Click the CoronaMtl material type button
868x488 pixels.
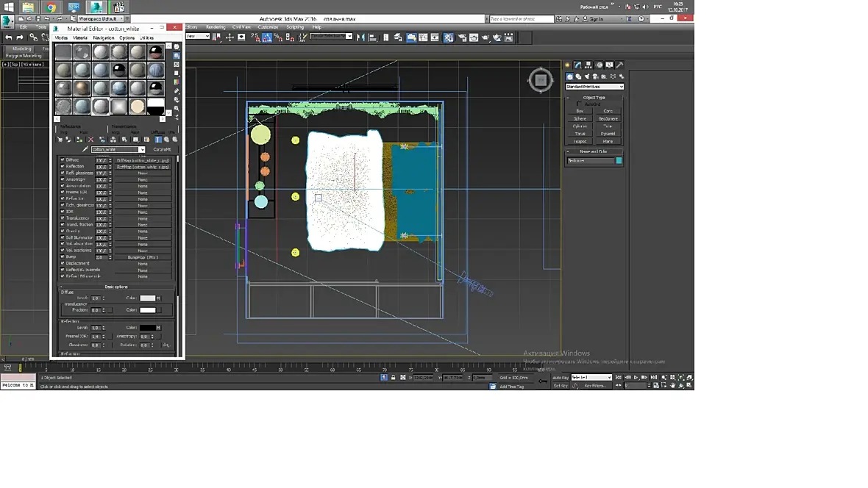(x=162, y=149)
